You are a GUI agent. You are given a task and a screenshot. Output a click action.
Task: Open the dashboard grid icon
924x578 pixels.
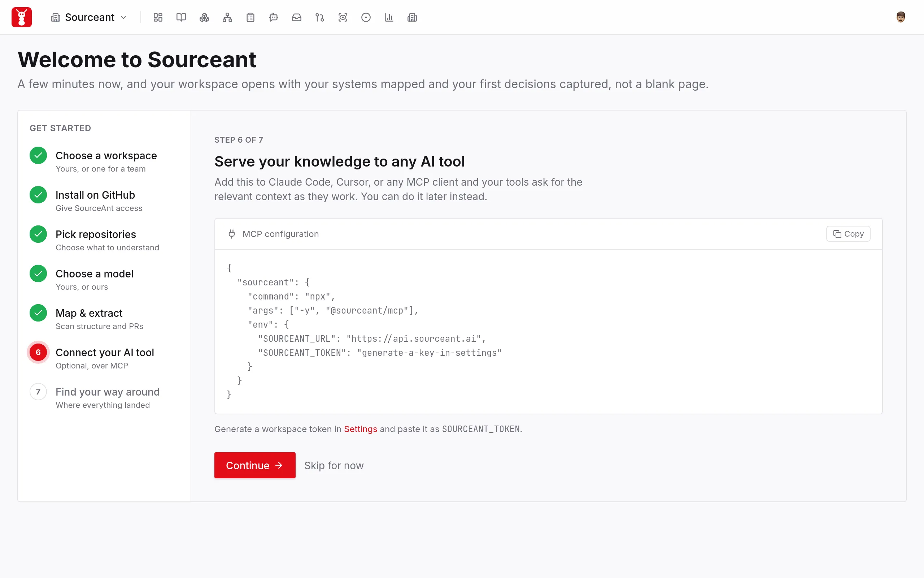pos(158,17)
